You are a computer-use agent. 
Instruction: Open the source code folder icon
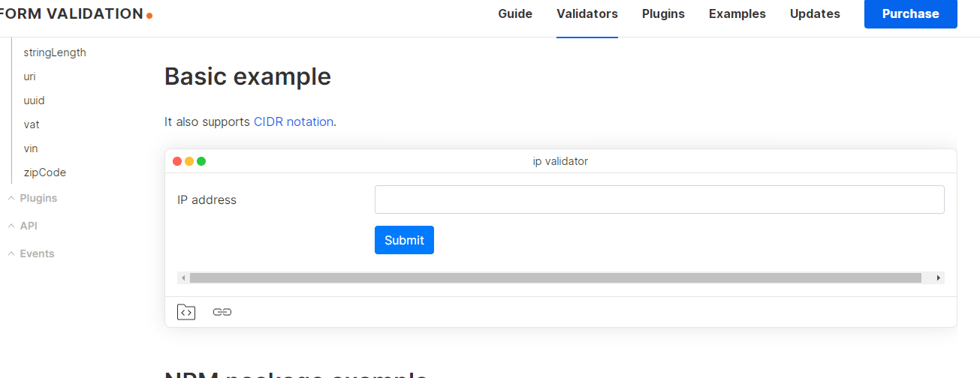click(186, 312)
